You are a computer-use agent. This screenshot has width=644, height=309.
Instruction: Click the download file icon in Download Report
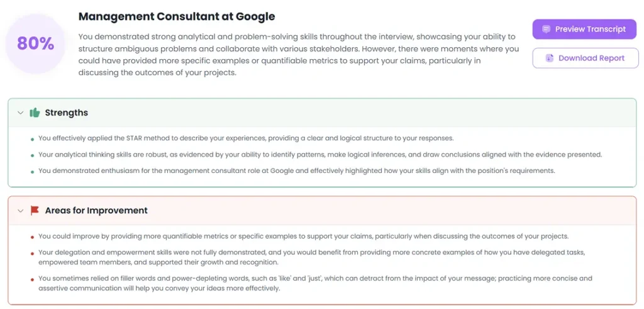pyautogui.click(x=550, y=58)
